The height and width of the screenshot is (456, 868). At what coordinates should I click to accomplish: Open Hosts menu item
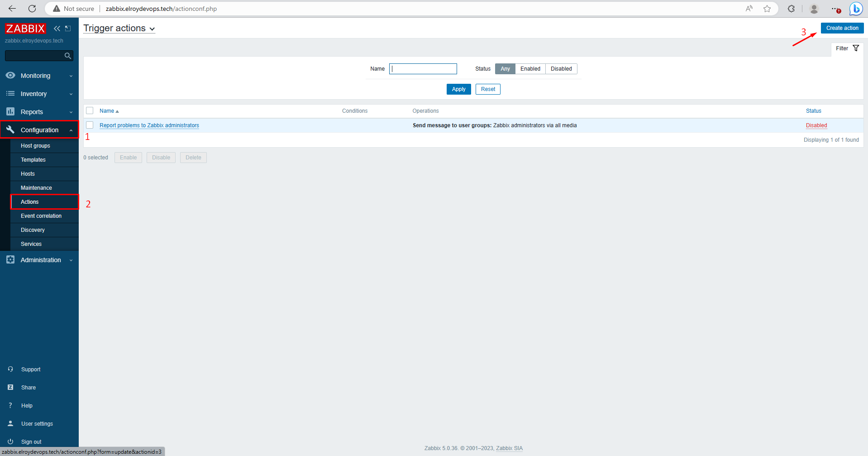tap(44, 174)
